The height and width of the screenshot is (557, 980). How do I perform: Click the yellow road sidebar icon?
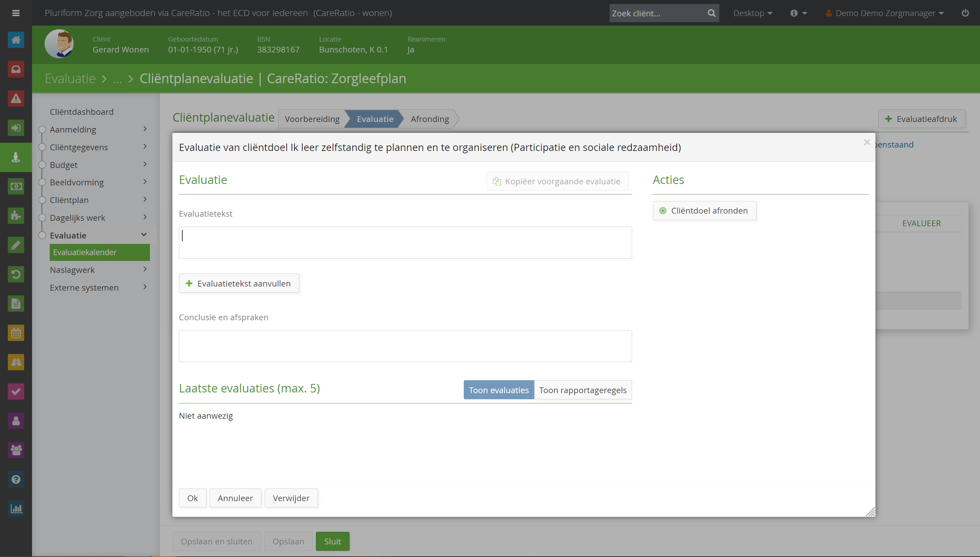[x=16, y=362]
